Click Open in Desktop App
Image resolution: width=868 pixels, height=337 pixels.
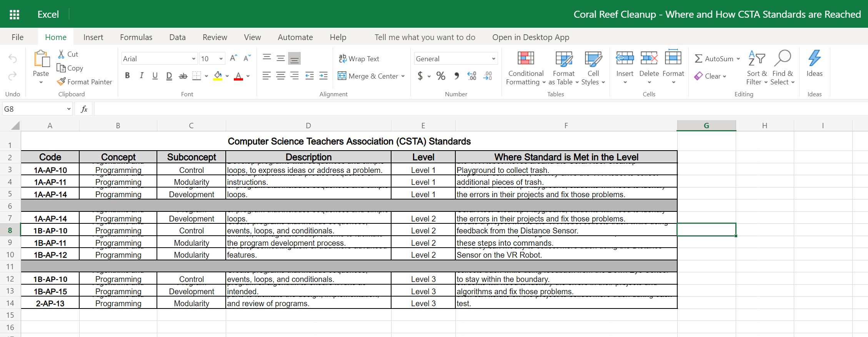530,37
